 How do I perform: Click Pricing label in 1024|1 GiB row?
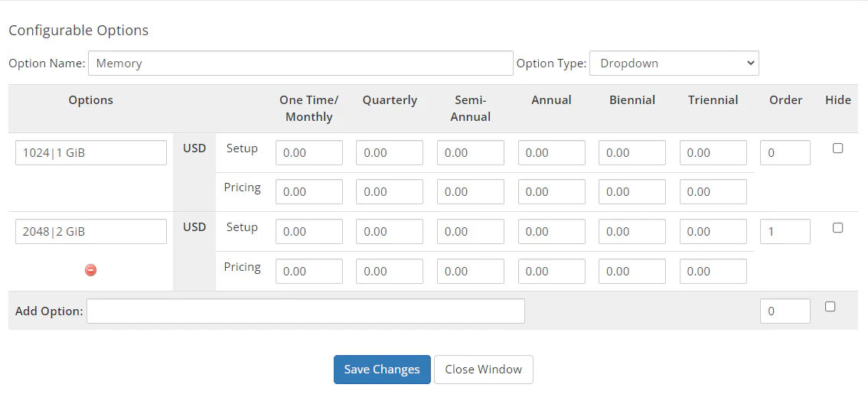243,187
